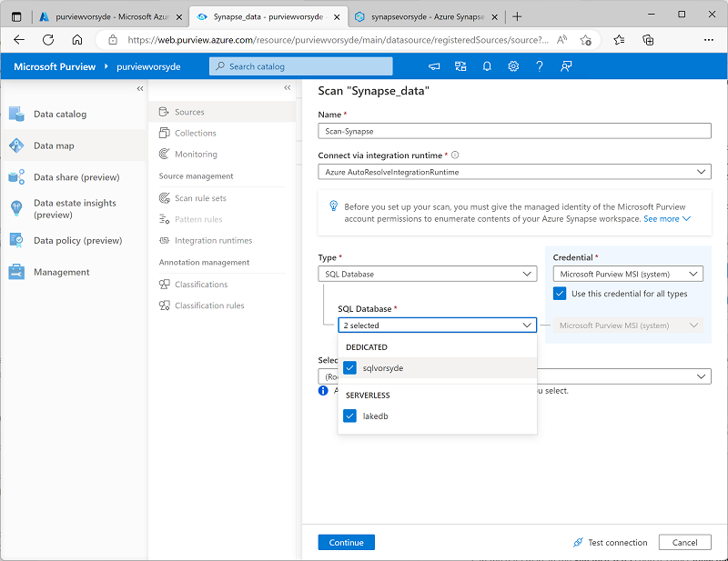Screen dimensions: 728x561
Task: Click the browser back arrow
Action: [x=19, y=40]
